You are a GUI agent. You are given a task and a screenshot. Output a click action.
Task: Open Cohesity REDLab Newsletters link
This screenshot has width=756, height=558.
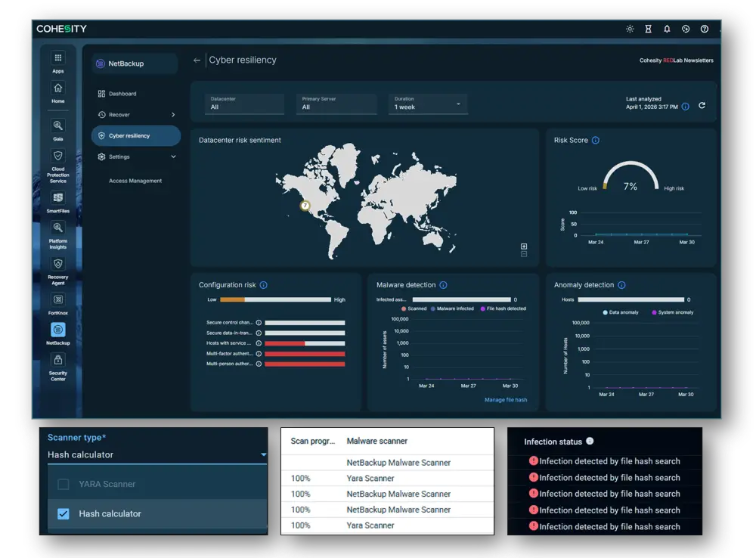point(676,60)
